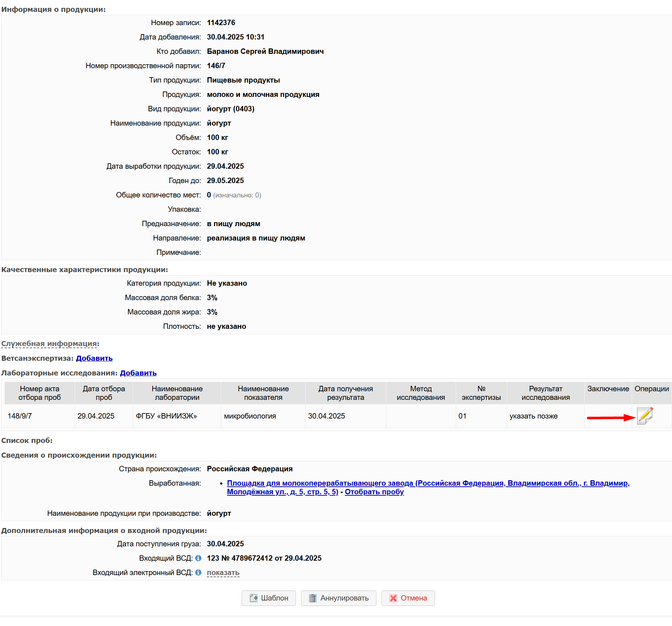Click the Дата отбора проб column header
This screenshot has width=672, height=626.
coord(104,393)
